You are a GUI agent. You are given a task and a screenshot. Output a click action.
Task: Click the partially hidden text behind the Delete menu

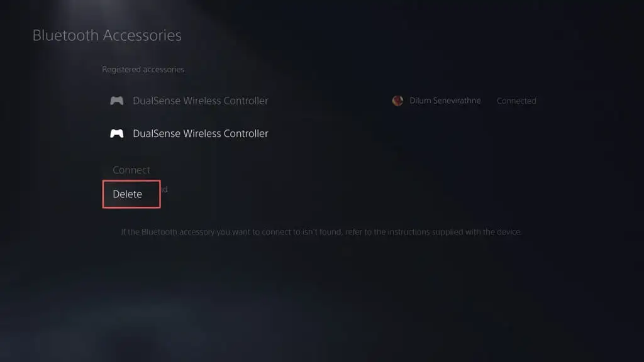pyautogui.click(x=164, y=189)
